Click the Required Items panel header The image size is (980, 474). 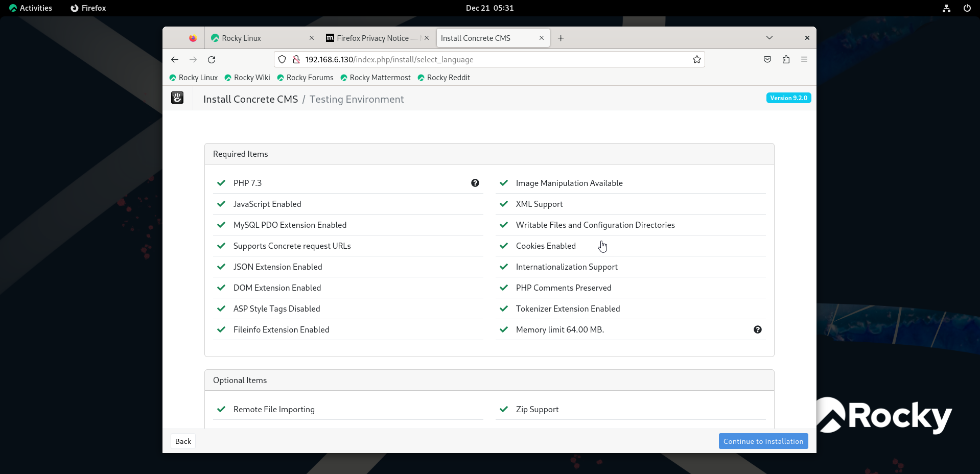pos(489,154)
